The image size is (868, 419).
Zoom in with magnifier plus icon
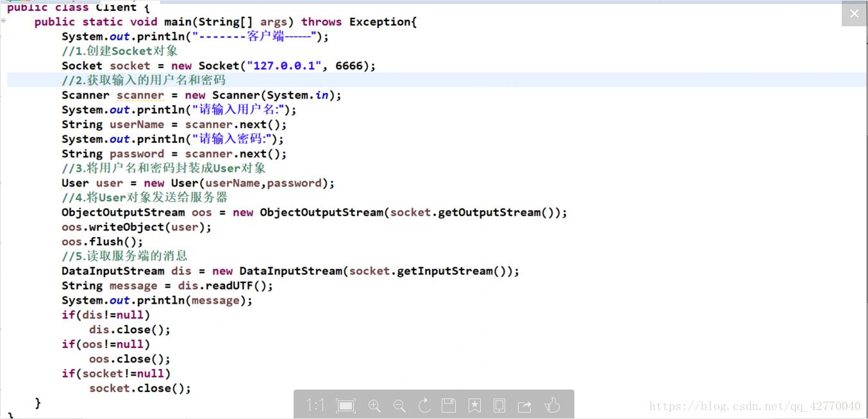point(374,406)
